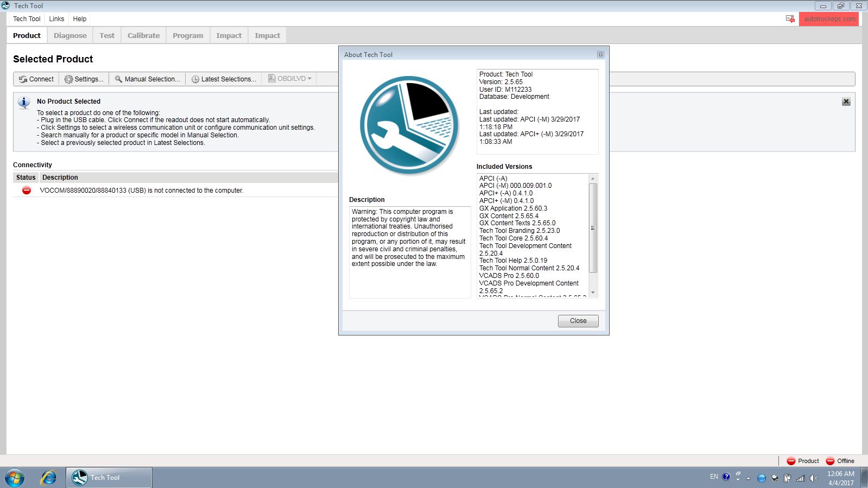Screen dimensions: 868x488
Task: Launch Internet Explorer from taskbar
Action: [49, 478]
